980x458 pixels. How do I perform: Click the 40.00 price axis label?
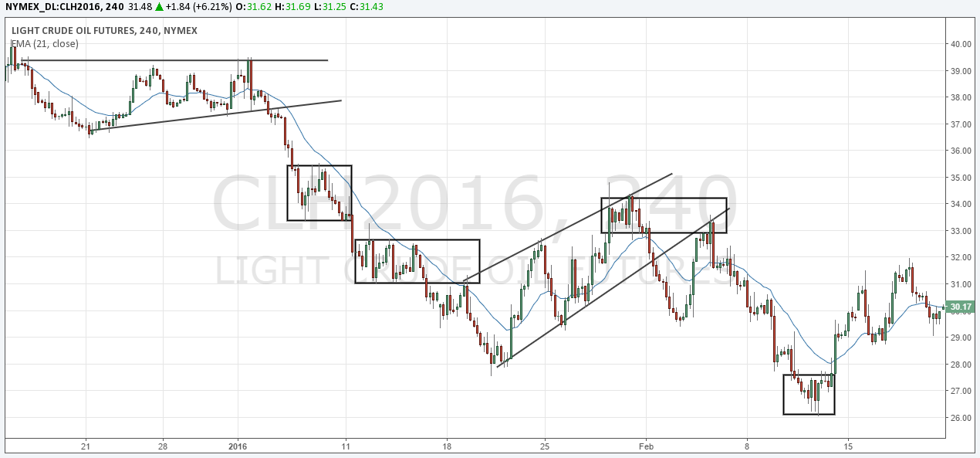[961, 44]
